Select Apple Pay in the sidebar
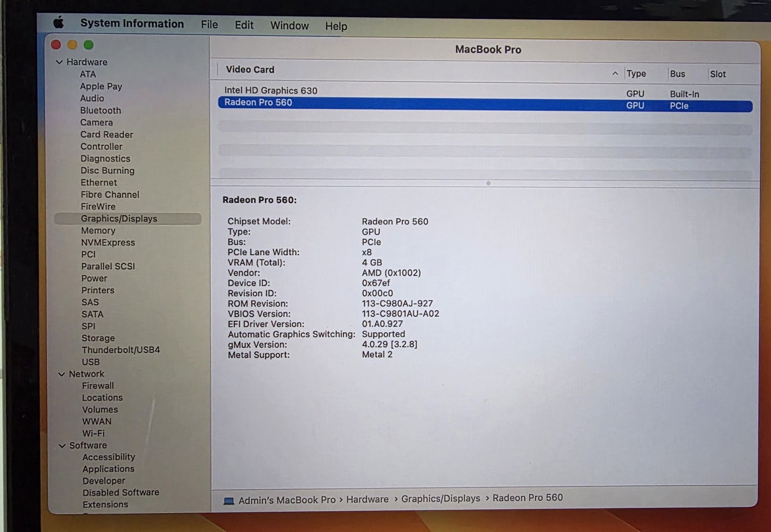This screenshot has width=771, height=532. [x=101, y=86]
